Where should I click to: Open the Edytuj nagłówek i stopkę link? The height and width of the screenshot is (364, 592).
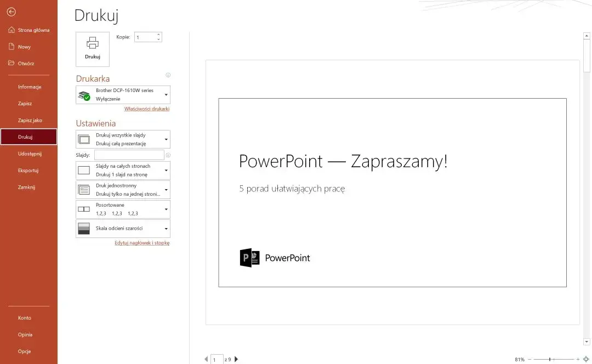pyautogui.click(x=142, y=243)
